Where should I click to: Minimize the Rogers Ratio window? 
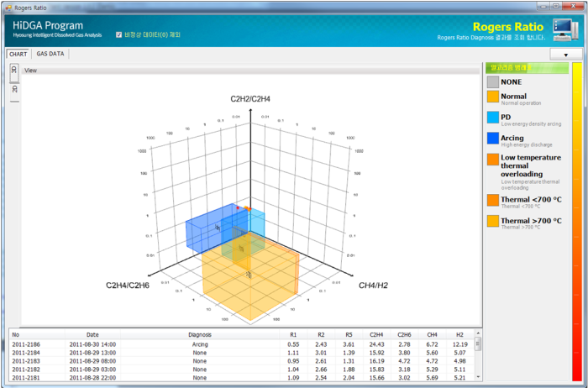coord(543,6)
